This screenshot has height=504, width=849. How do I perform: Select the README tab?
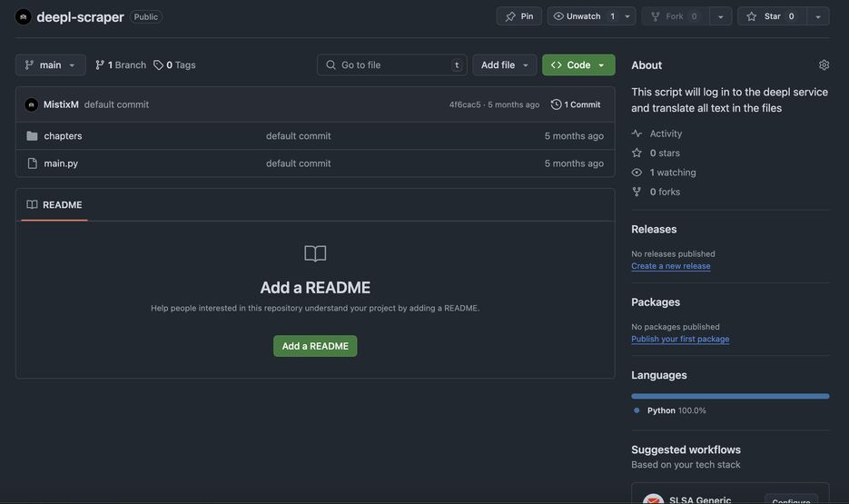[54, 204]
